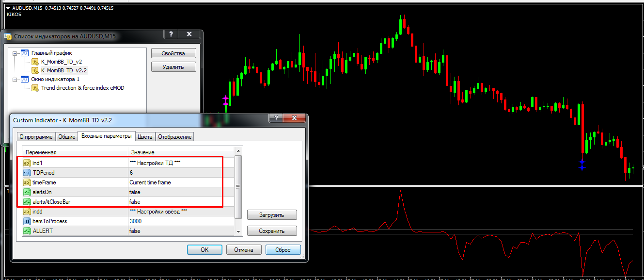Screen dimensions: 644x280
Task: Click the alertsOn boolean type icon
Action: click(x=27, y=192)
